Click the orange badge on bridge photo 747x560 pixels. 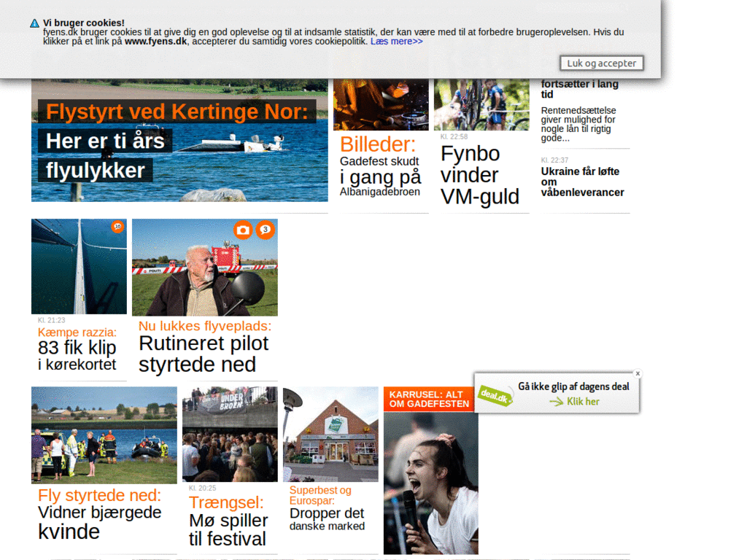point(117,227)
